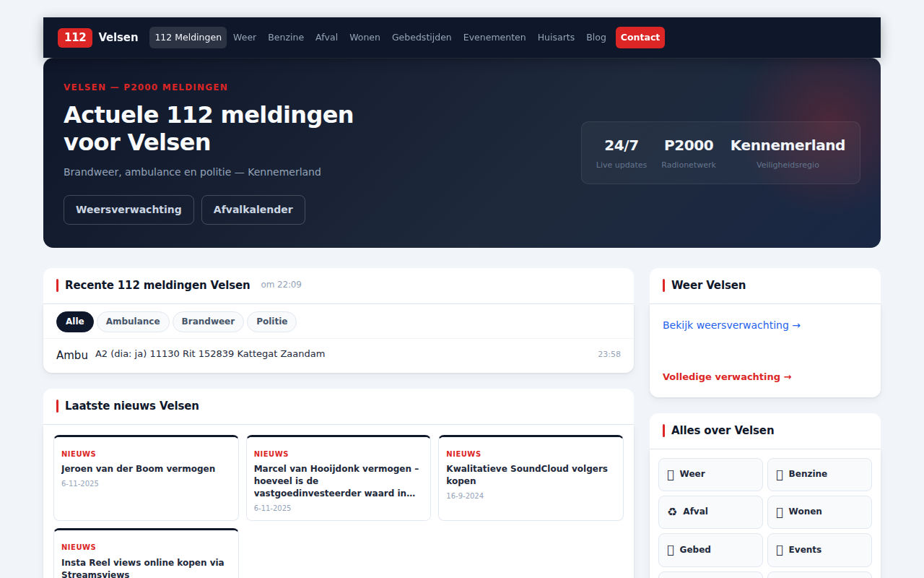Open the Events tile in the sidebar
Viewport: 924px width, 578px height.
819,550
